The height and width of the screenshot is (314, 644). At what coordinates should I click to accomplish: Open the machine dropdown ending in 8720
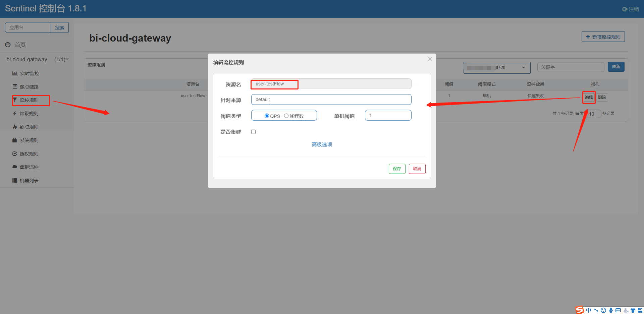(x=497, y=67)
